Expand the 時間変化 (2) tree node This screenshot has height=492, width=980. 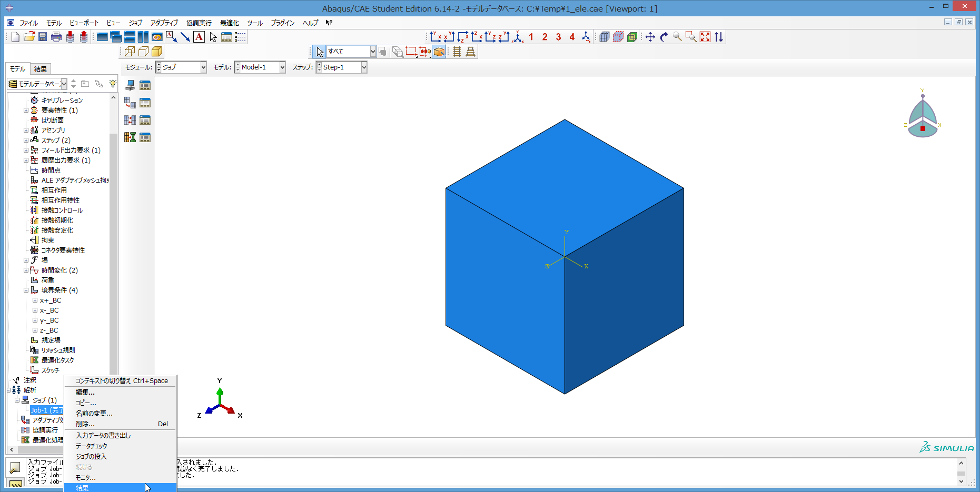tap(26, 270)
